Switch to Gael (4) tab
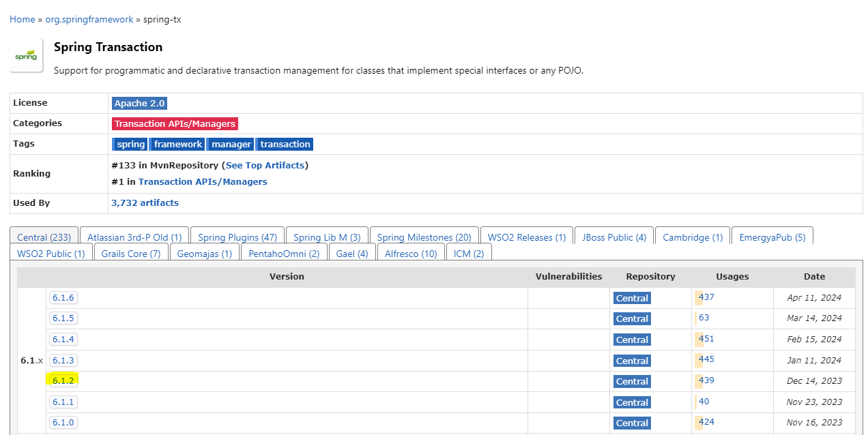 pos(352,254)
